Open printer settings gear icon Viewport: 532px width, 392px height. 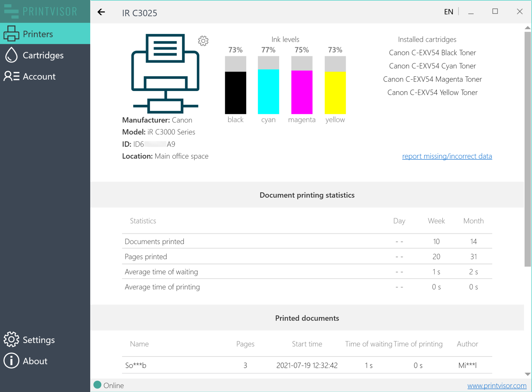tap(203, 41)
